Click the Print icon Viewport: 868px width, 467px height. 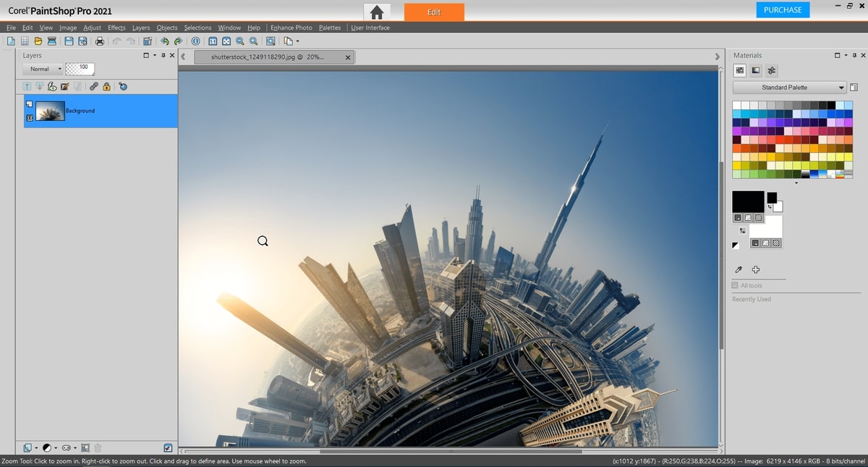click(99, 41)
